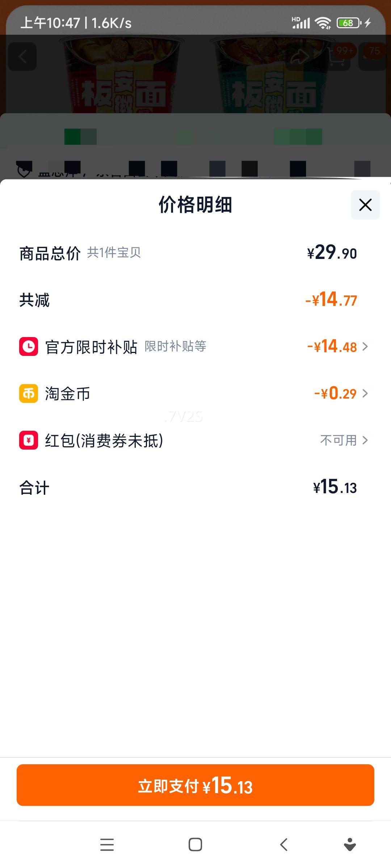The height and width of the screenshot is (868, 391).
Task: Tap the red envelope 红包 icon
Action: coord(29,440)
